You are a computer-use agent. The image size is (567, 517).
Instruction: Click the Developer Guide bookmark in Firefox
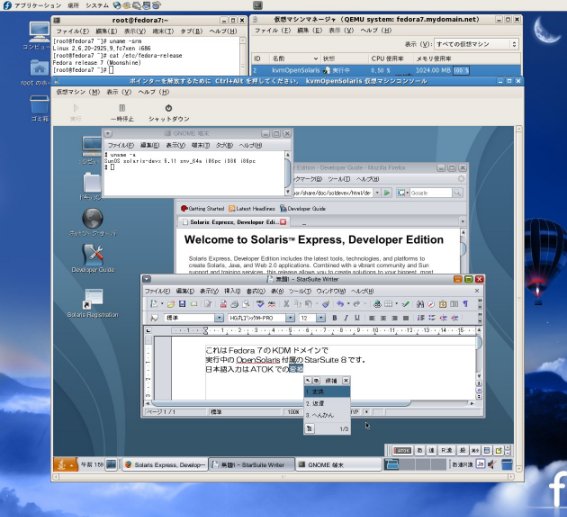[x=303, y=209]
